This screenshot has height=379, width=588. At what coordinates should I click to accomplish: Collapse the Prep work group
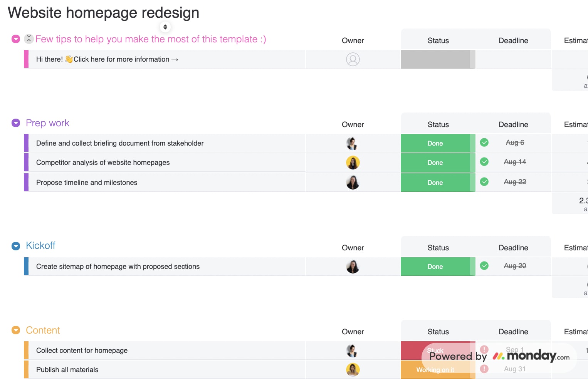16,123
